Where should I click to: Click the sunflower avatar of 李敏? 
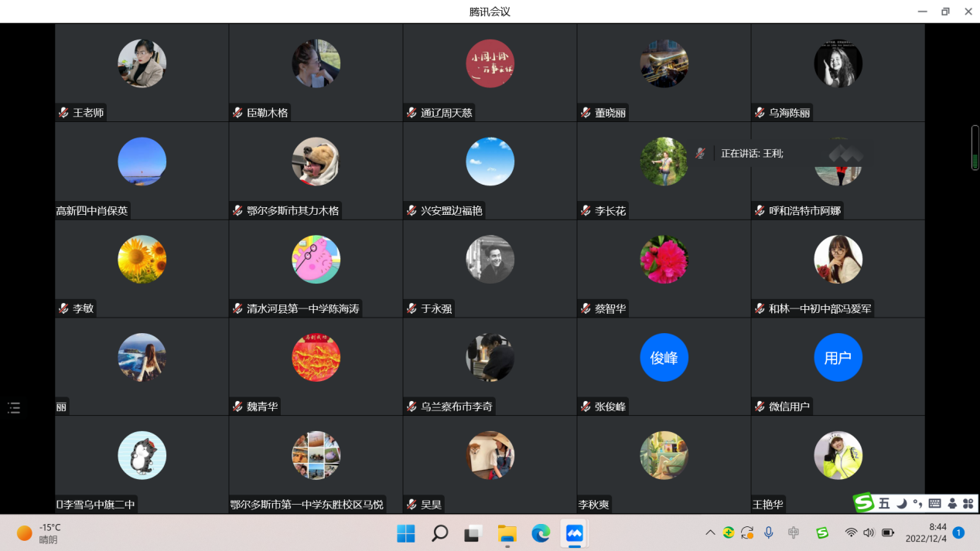click(x=142, y=260)
